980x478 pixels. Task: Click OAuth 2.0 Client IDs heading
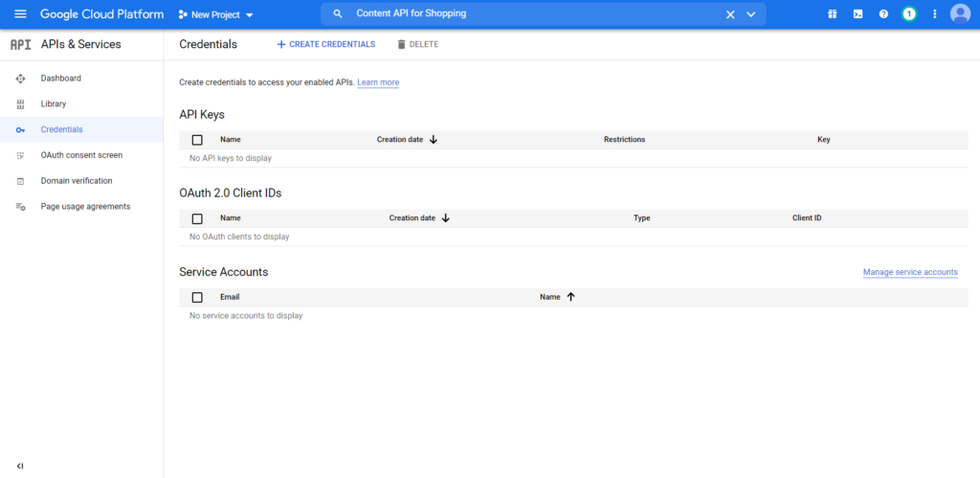click(231, 193)
